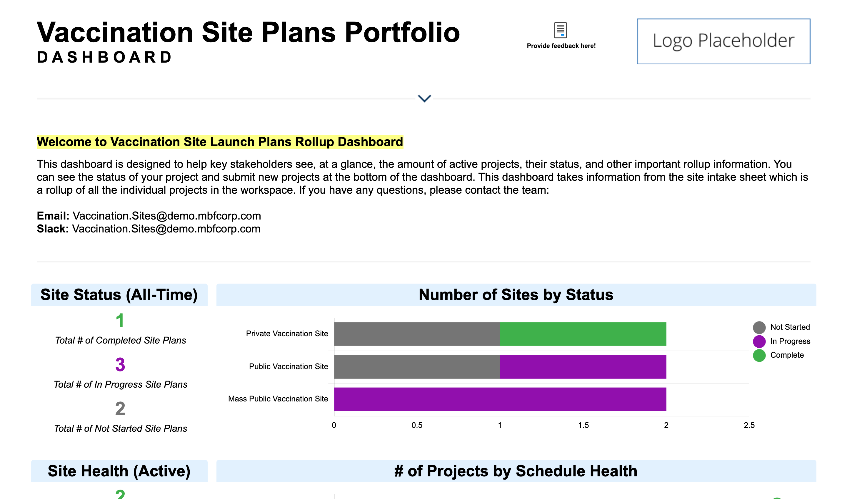Click the # of Projects by Schedule Health title

point(516,471)
